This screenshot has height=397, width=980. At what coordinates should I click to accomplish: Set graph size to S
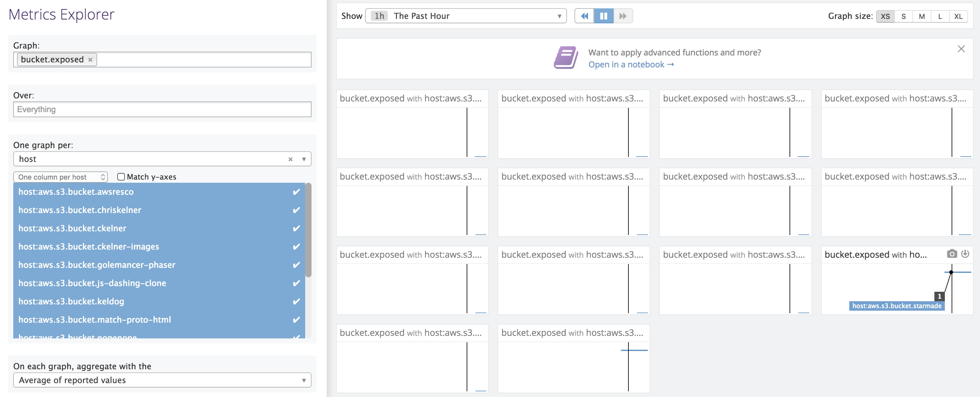pos(903,16)
